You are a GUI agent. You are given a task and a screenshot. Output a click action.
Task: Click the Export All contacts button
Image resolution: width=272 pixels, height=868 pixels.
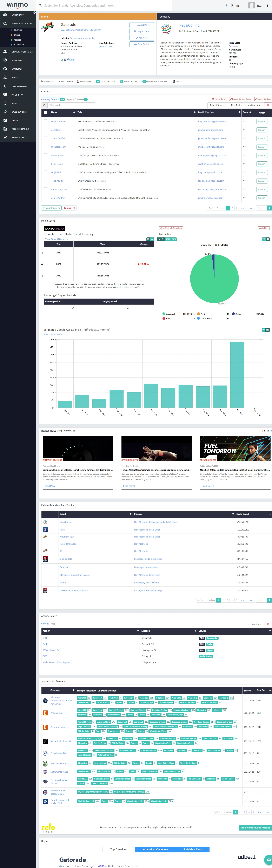coord(69,208)
